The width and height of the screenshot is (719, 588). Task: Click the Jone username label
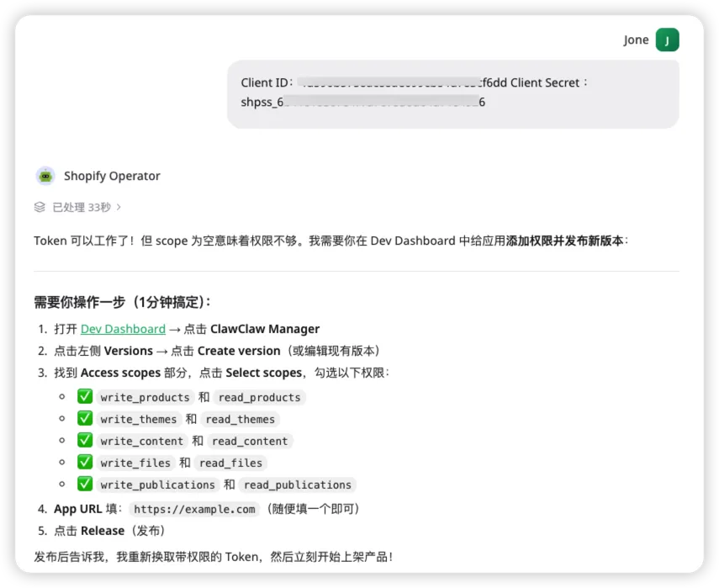[636, 40]
